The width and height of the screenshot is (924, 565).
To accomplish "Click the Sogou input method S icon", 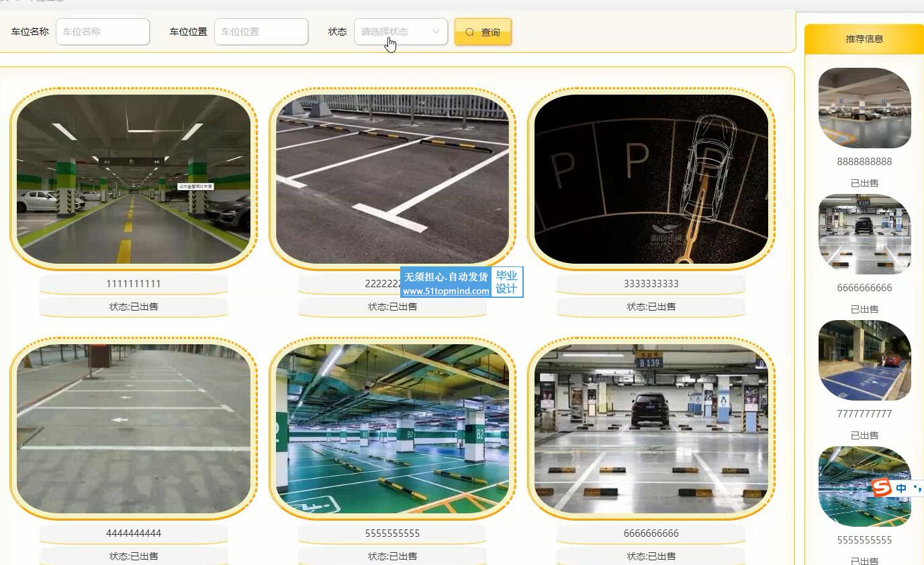I will point(881,487).
